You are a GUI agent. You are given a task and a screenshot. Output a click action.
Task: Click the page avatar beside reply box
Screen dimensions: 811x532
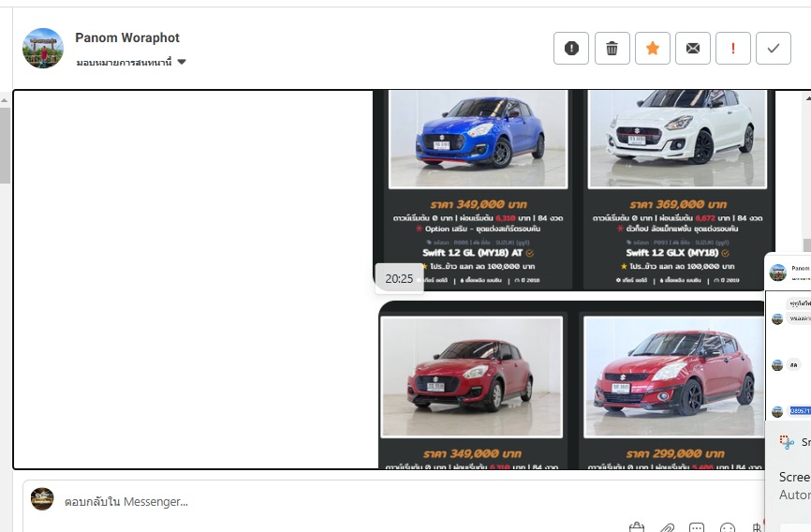[42, 499]
